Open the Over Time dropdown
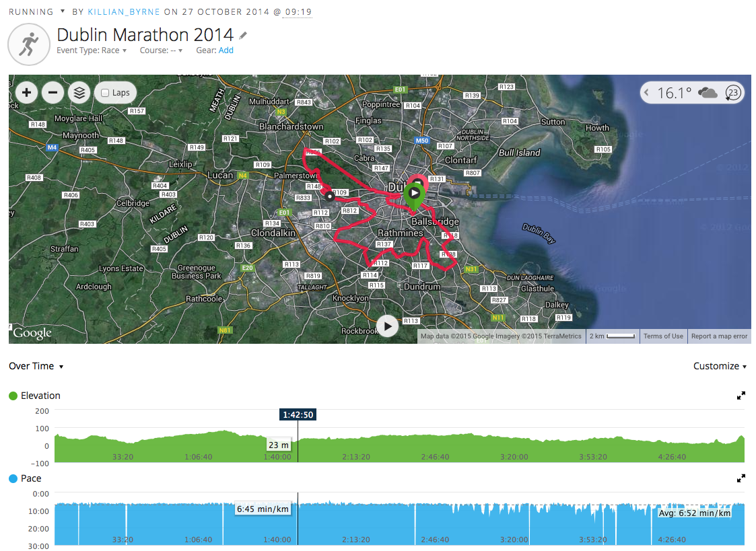Viewport: 756px width, 551px height. pos(36,366)
